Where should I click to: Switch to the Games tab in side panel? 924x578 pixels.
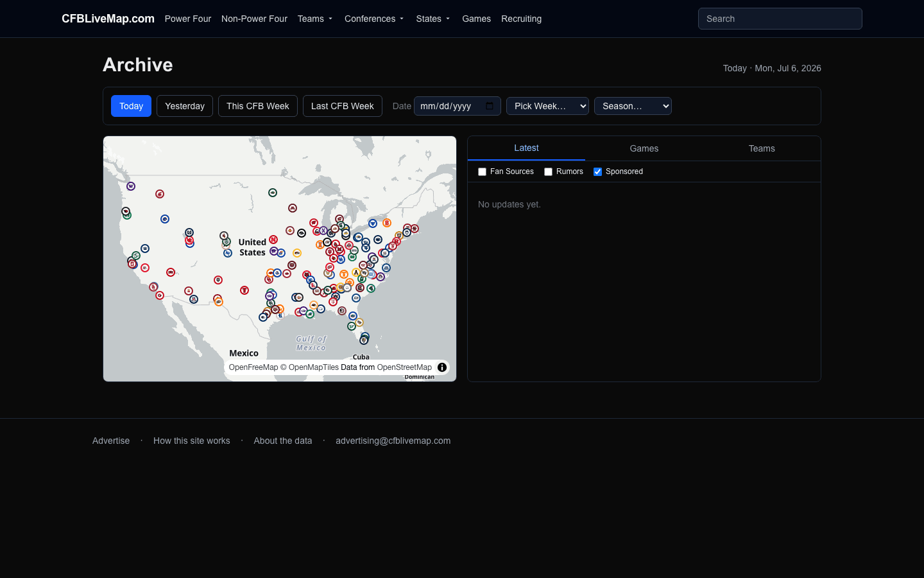pos(644,148)
